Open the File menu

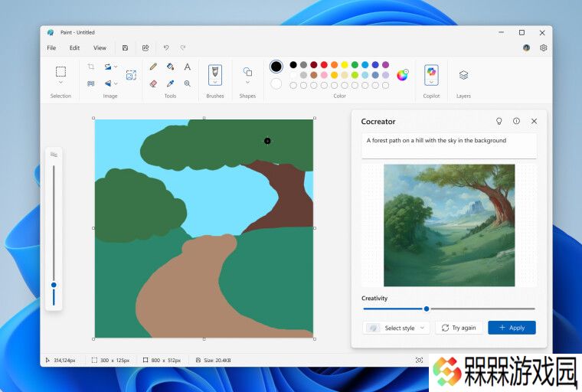[x=51, y=48]
